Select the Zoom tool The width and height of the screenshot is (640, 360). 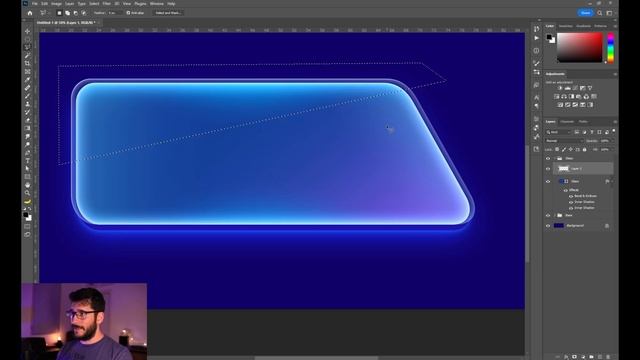[27, 193]
